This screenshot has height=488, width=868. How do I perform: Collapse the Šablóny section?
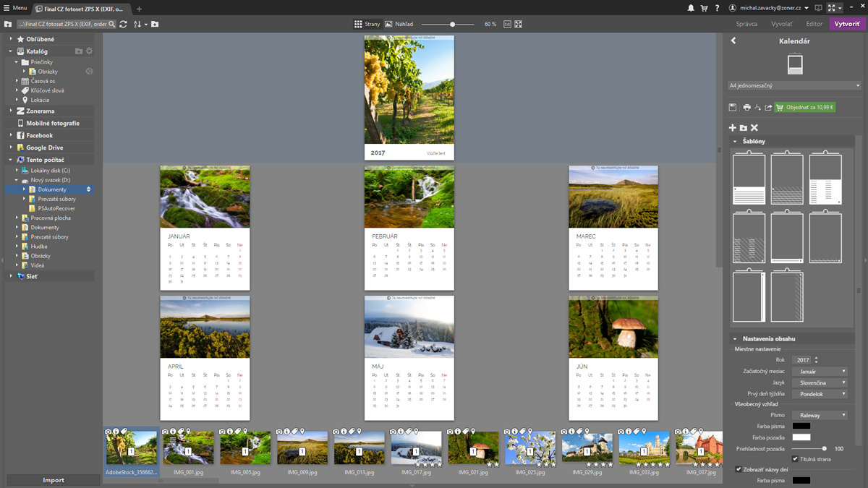(x=736, y=142)
